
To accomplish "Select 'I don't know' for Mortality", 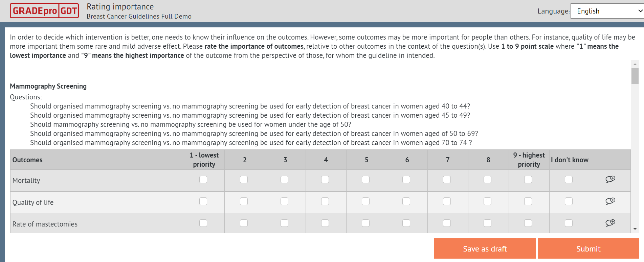I will (569, 180).
